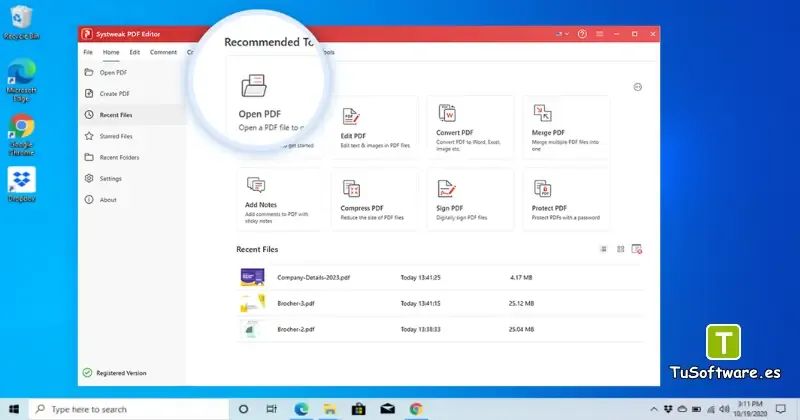800x420 pixels.
Task: Clear the recent files list icon
Action: coord(637,249)
